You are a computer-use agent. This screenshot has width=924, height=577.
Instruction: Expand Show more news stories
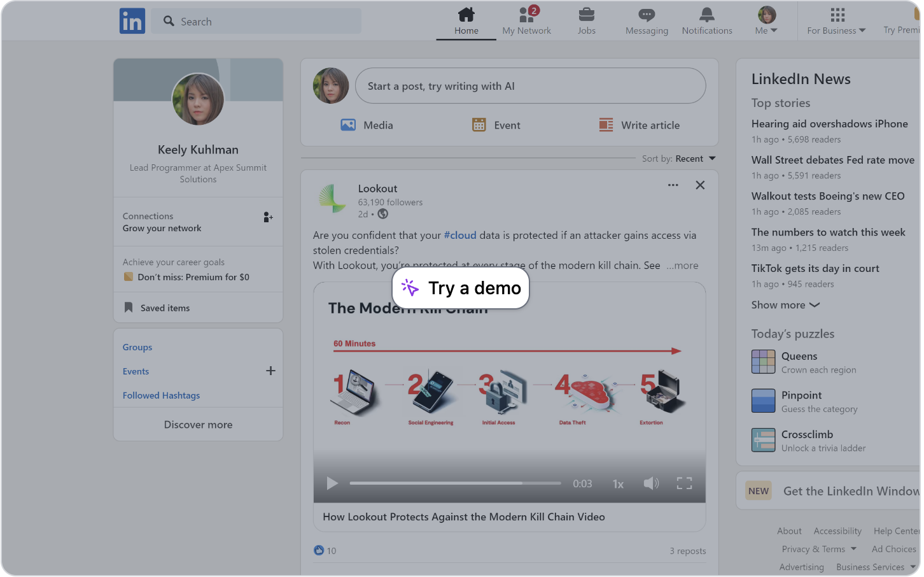785,305
